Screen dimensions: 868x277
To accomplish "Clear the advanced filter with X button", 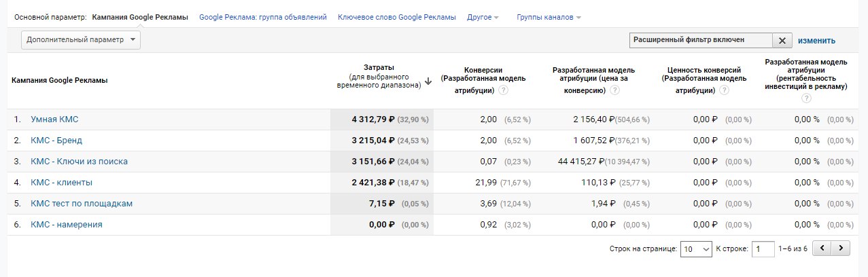I will [x=782, y=41].
